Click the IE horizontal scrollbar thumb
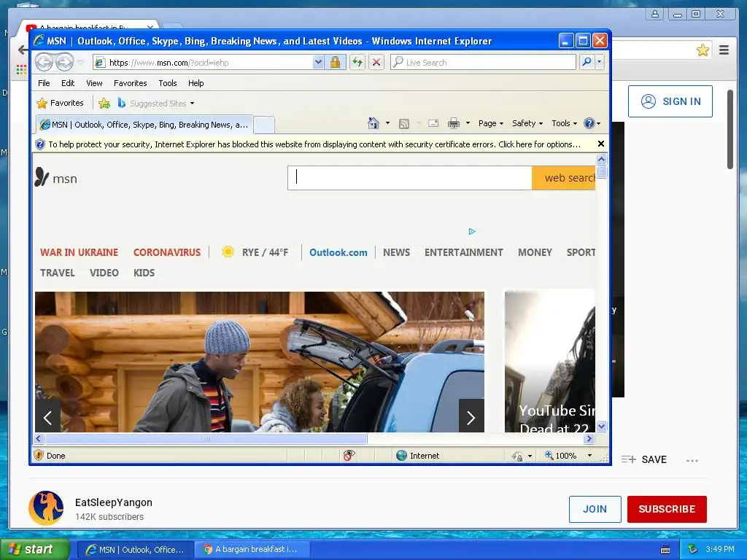747x560 pixels. pyautogui.click(x=206, y=438)
